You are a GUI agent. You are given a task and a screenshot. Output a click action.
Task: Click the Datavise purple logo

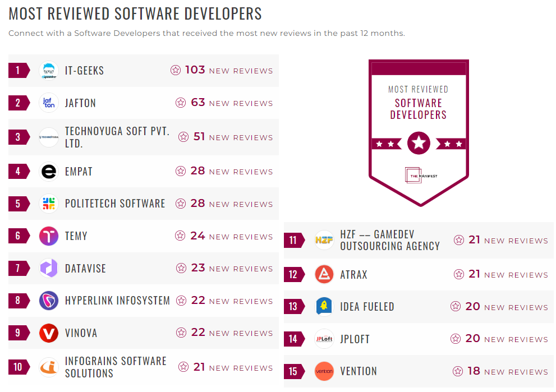[x=49, y=268]
